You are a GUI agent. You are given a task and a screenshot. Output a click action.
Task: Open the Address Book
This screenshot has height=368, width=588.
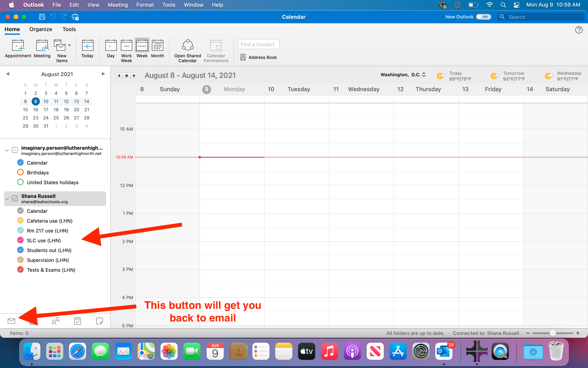[258, 57]
